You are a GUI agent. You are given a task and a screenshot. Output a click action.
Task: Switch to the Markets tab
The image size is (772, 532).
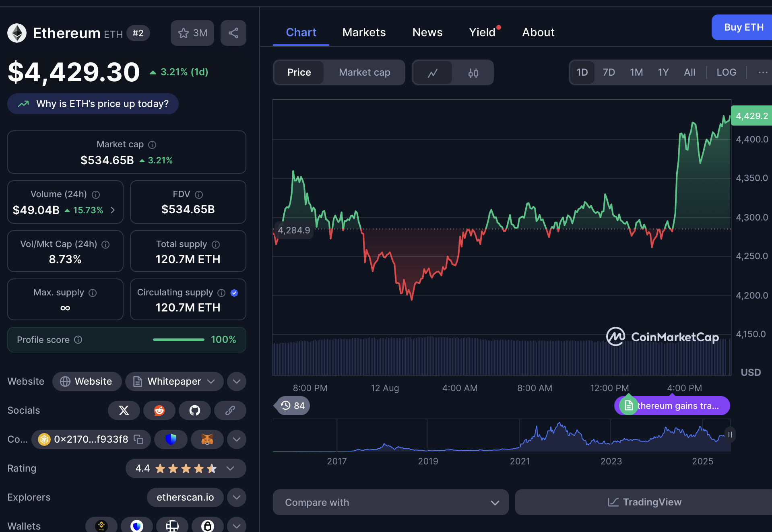[364, 32]
